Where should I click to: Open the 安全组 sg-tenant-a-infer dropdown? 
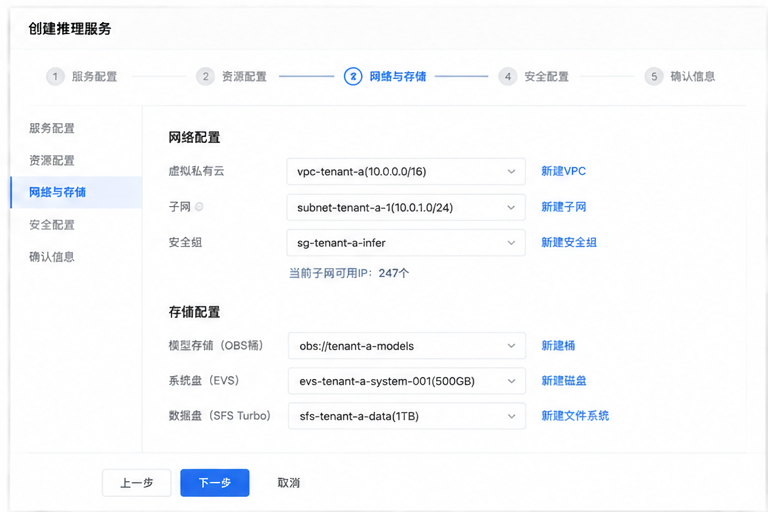point(406,243)
